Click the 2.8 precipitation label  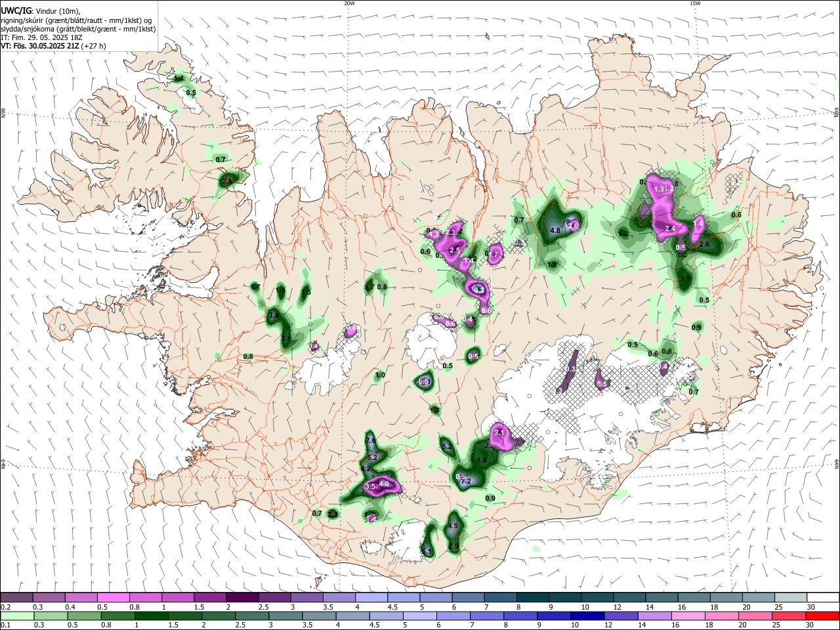[x=704, y=244]
